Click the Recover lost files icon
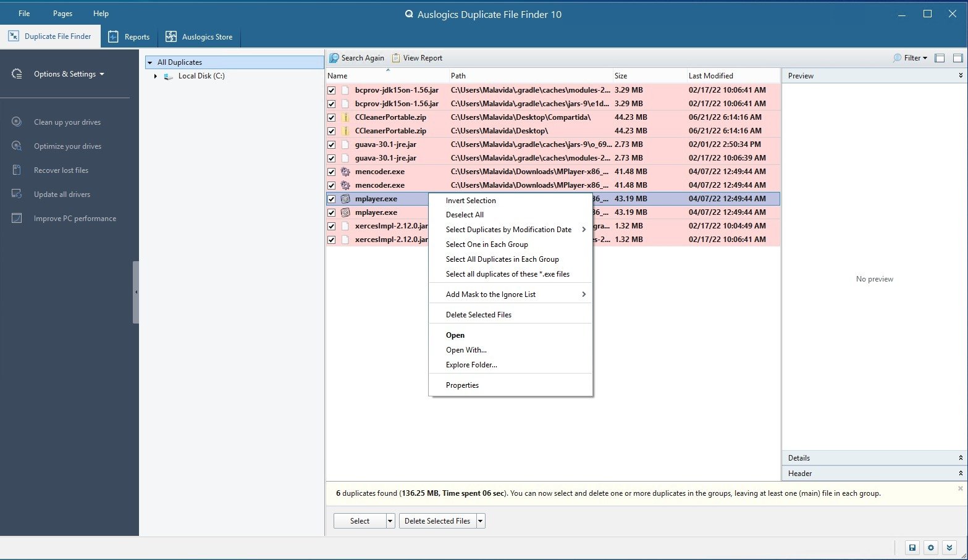The width and height of the screenshot is (968, 560). point(17,170)
